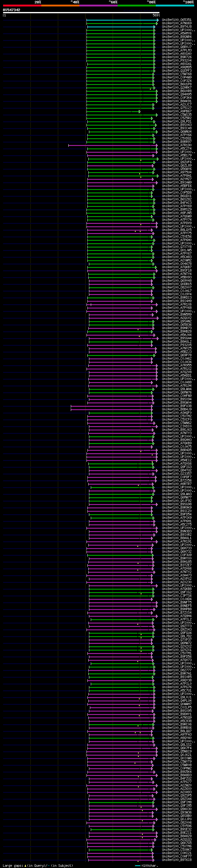
Task: Select the query label AV547342
Action: [x=11, y=10]
